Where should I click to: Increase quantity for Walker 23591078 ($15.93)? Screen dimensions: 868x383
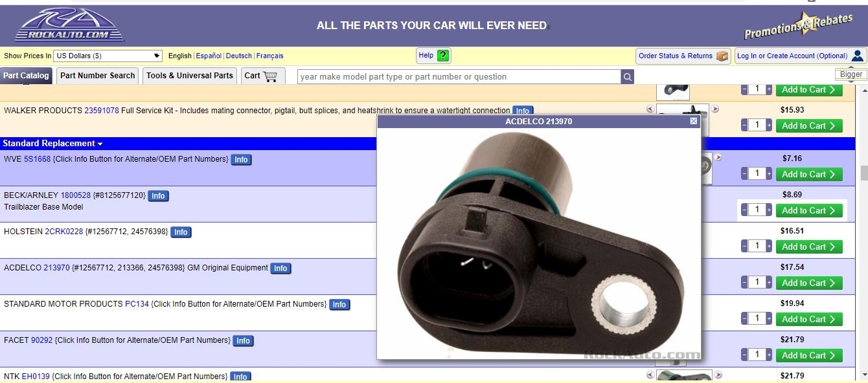[769, 126]
